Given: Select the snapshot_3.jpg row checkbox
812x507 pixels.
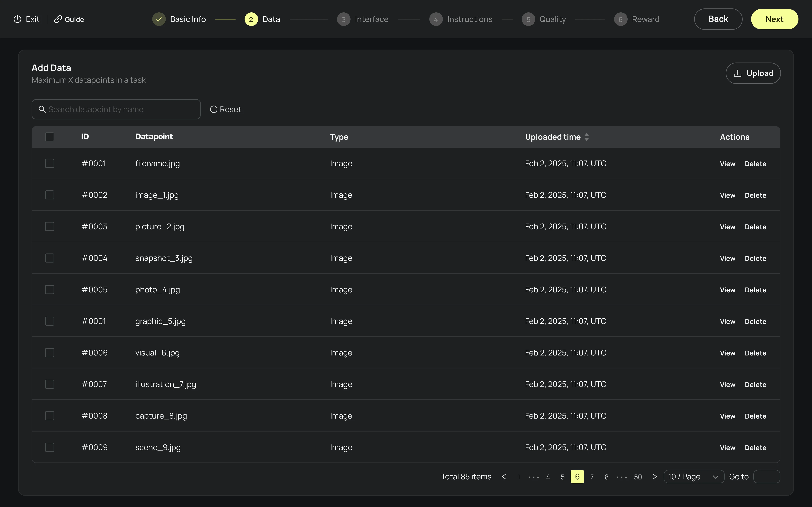Looking at the screenshot, I should 50,258.
